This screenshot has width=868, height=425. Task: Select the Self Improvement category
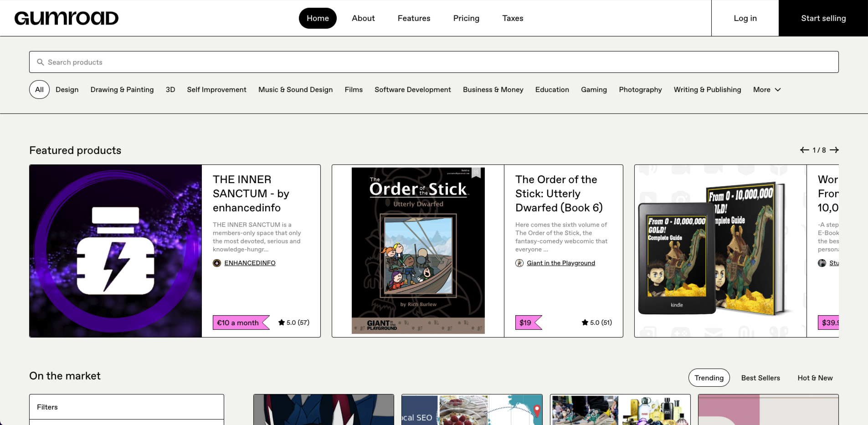(216, 90)
